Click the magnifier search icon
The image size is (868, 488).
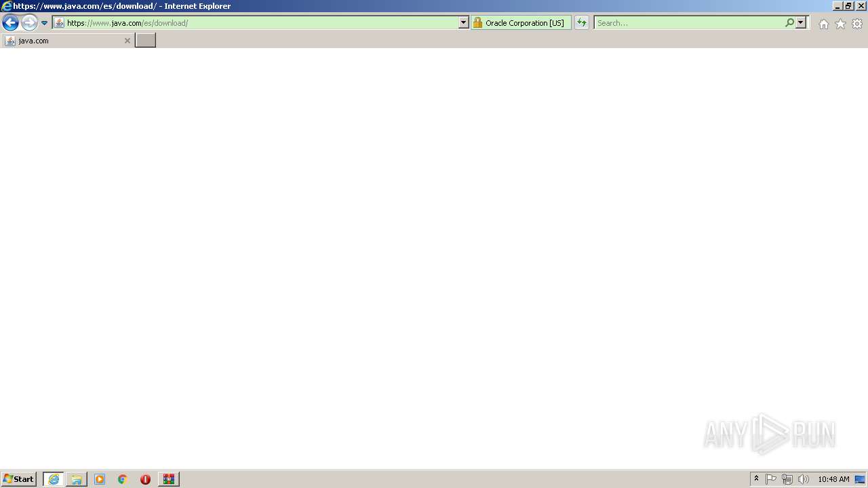[789, 23]
